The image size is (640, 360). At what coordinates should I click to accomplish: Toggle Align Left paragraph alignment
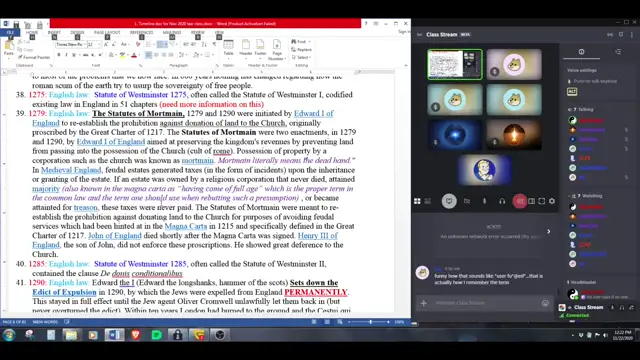149,55
